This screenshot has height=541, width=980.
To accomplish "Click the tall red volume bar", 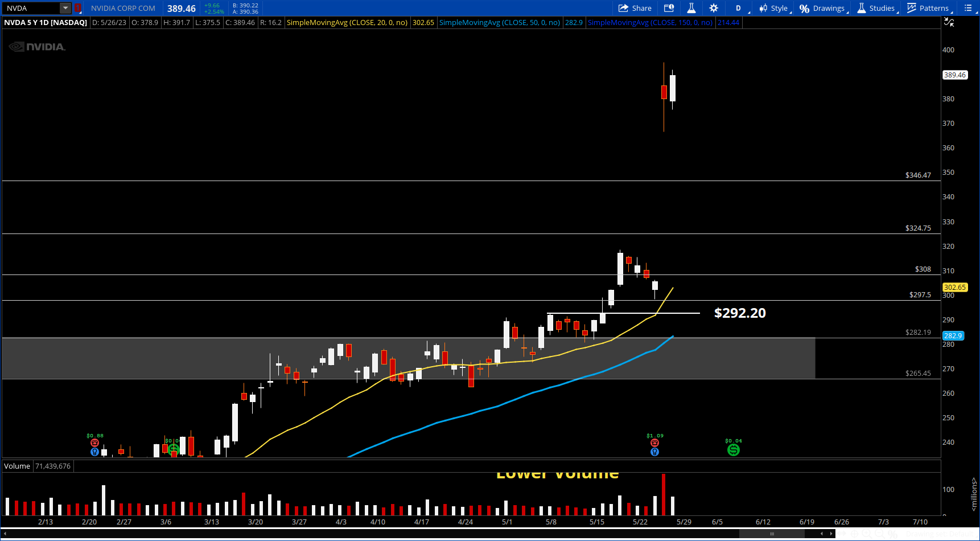I will [664, 494].
